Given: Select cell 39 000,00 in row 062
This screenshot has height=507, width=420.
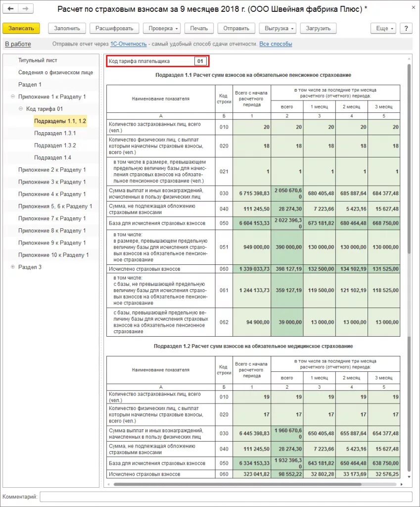Looking at the screenshot, I should [x=287, y=322].
